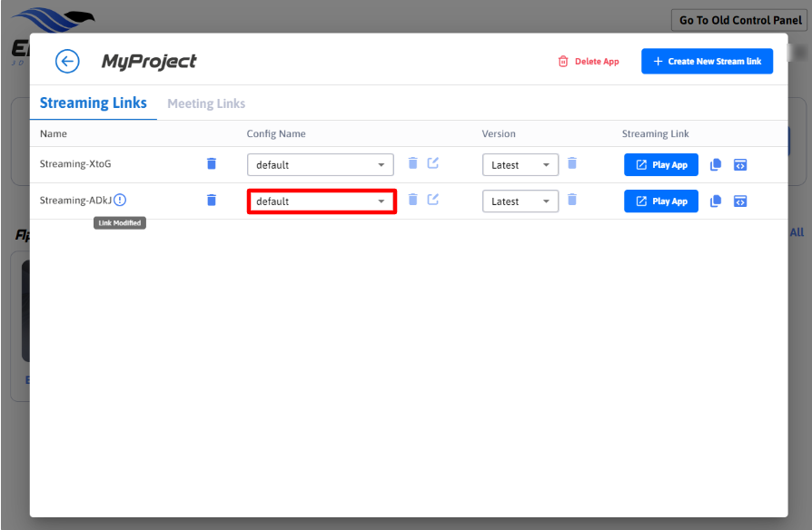Open embed code for Streaming-XtoG
Screen dimensions: 812x530
point(740,164)
